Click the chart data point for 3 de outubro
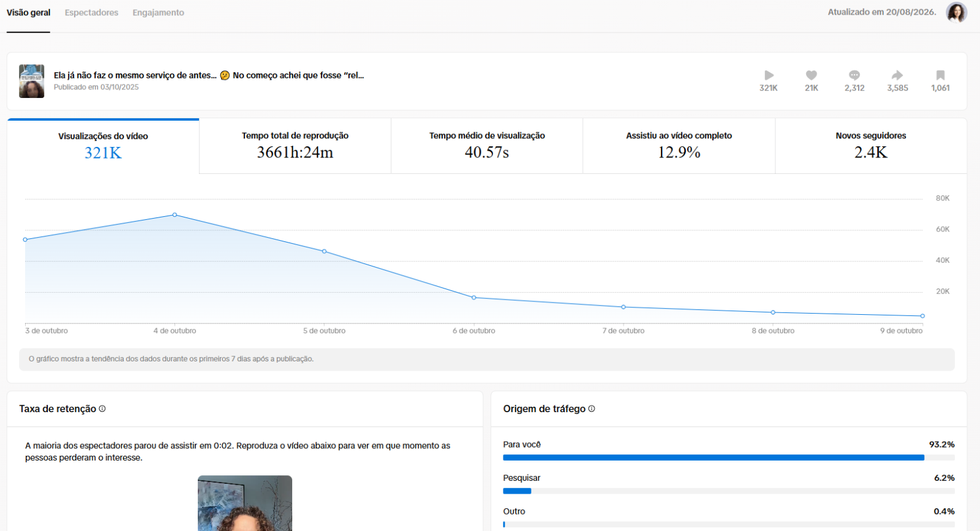 (25, 239)
